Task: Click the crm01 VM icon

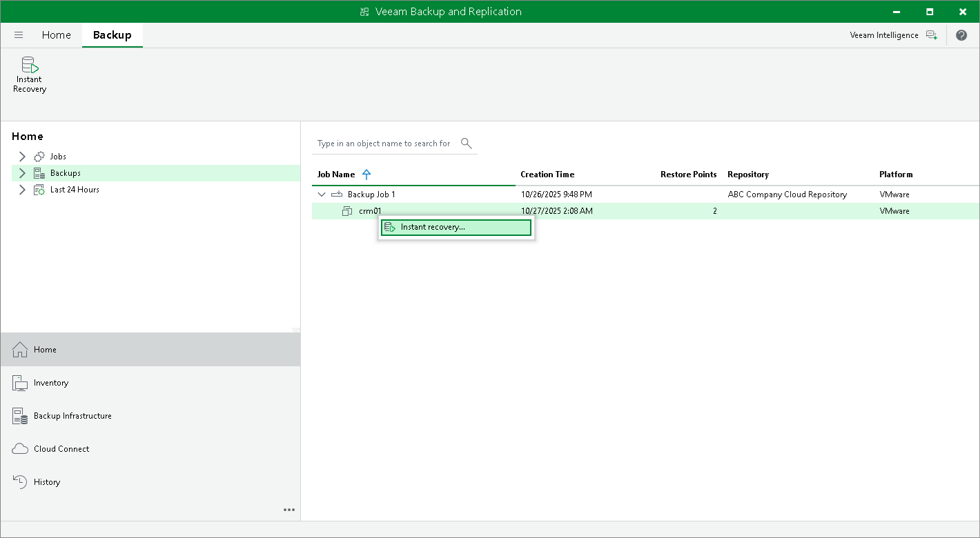Action: click(347, 211)
